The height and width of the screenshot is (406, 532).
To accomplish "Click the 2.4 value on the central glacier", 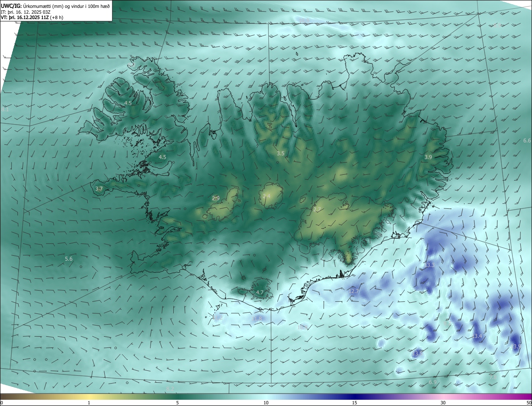I will [266, 196].
